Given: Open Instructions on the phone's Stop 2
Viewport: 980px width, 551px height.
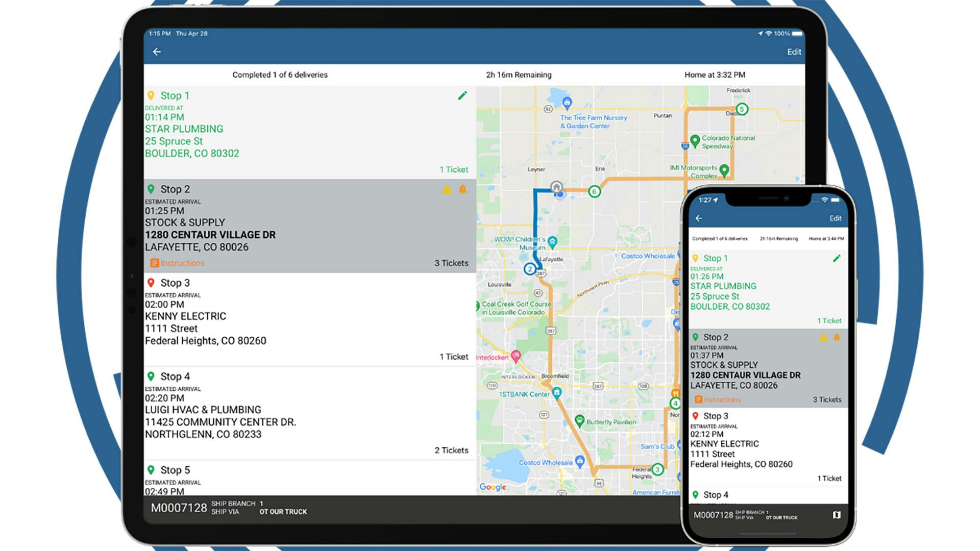Looking at the screenshot, I should tap(717, 400).
